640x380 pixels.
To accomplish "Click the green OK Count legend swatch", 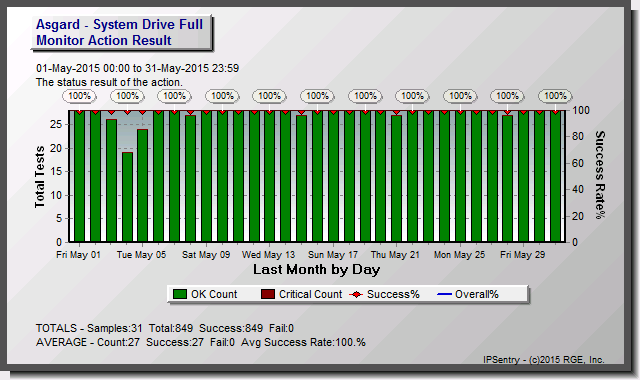I will coord(180,294).
